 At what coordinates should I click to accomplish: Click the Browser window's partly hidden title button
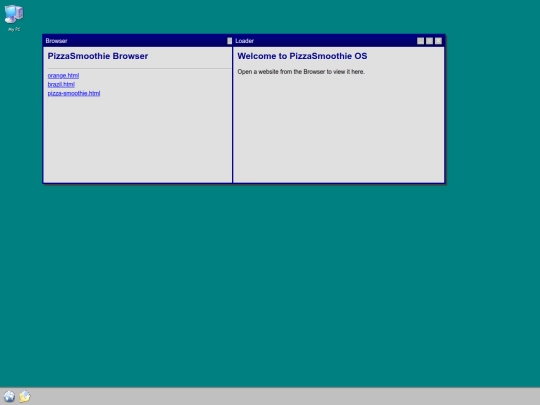(230, 41)
